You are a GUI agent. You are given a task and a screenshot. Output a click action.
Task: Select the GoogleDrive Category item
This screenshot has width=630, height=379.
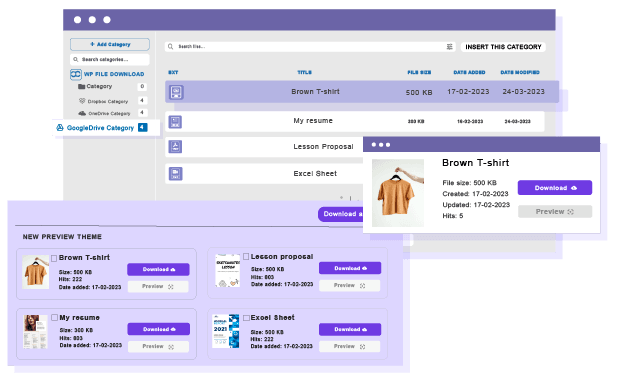[x=100, y=128]
